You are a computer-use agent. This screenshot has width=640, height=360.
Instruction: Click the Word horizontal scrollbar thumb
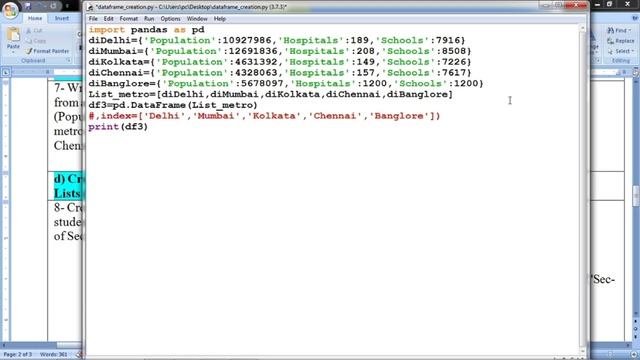click(69, 345)
